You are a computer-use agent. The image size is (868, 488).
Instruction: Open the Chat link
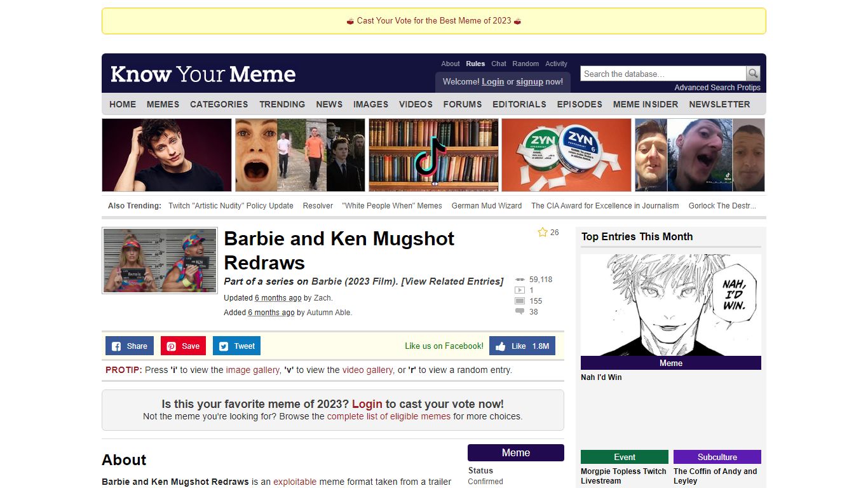pos(499,64)
